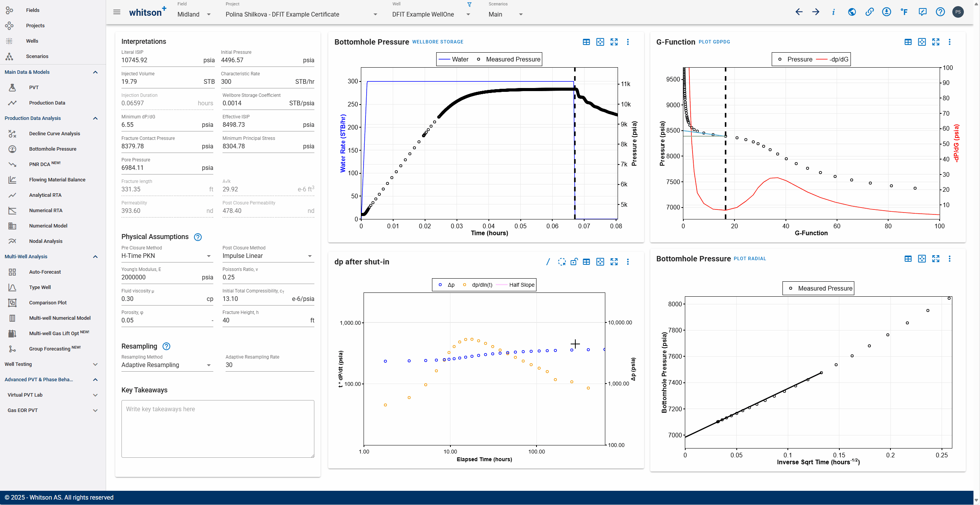The height and width of the screenshot is (505, 980).
Task: Toggle the °F units icon
Action: (x=904, y=12)
